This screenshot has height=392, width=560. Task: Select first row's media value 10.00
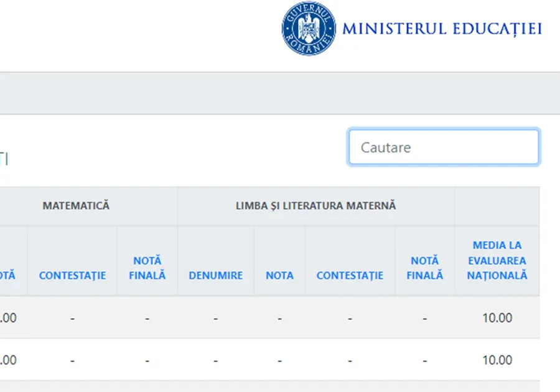click(x=497, y=318)
